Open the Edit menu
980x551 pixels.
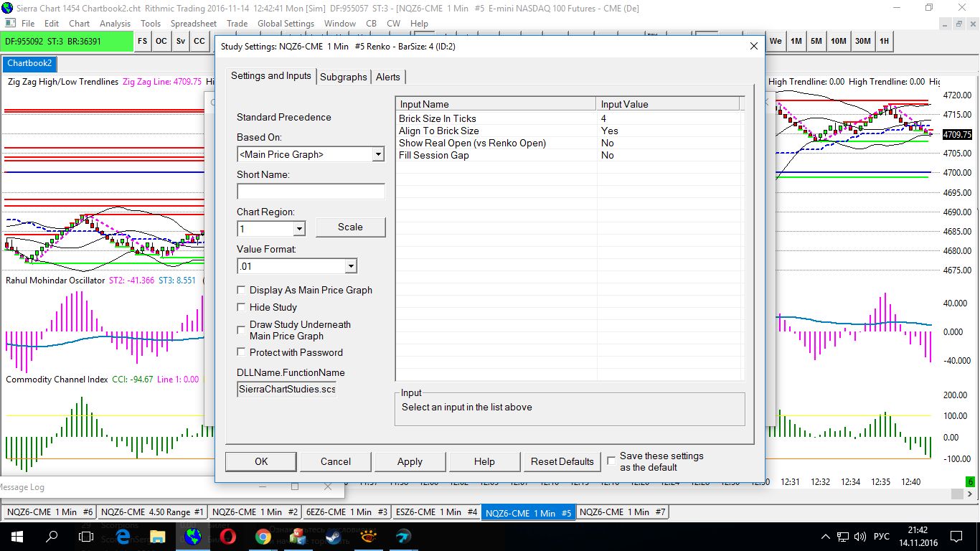click(52, 24)
